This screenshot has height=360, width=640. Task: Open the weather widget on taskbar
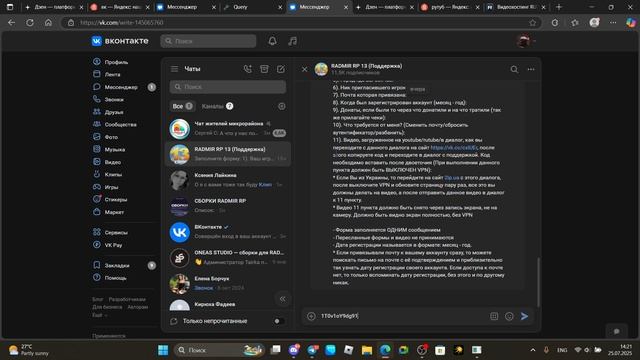pos(29,350)
